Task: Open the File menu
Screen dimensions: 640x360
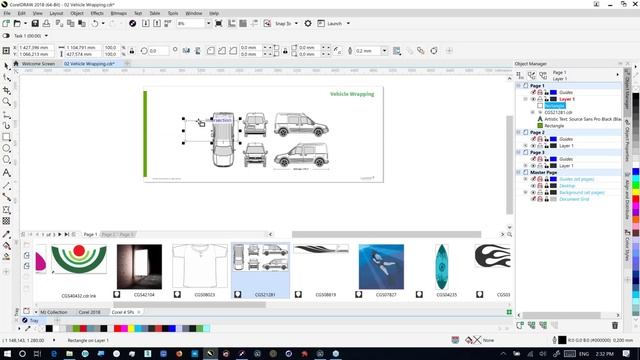Action: click(x=7, y=13)
